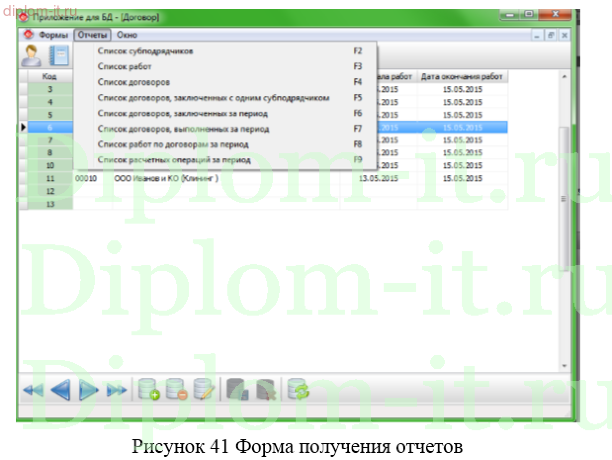Click Дата окончания работ column header
612x460 pixels.
tap(462, 76)
